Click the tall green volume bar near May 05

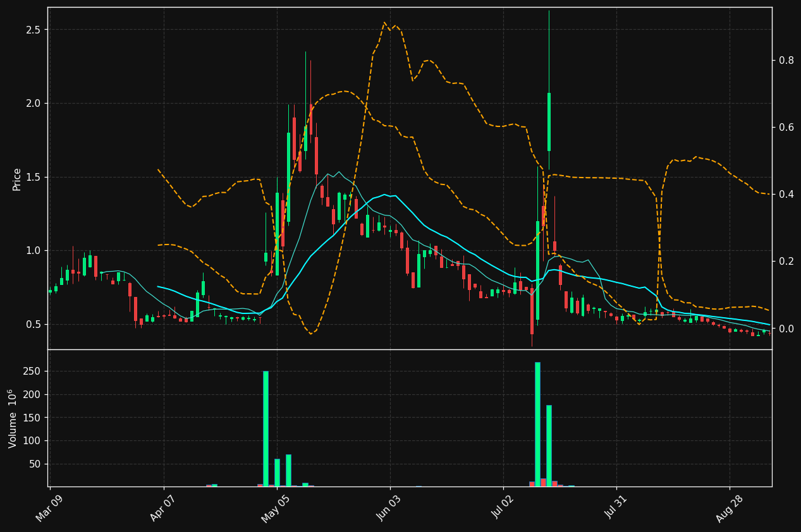click(266, 428)
